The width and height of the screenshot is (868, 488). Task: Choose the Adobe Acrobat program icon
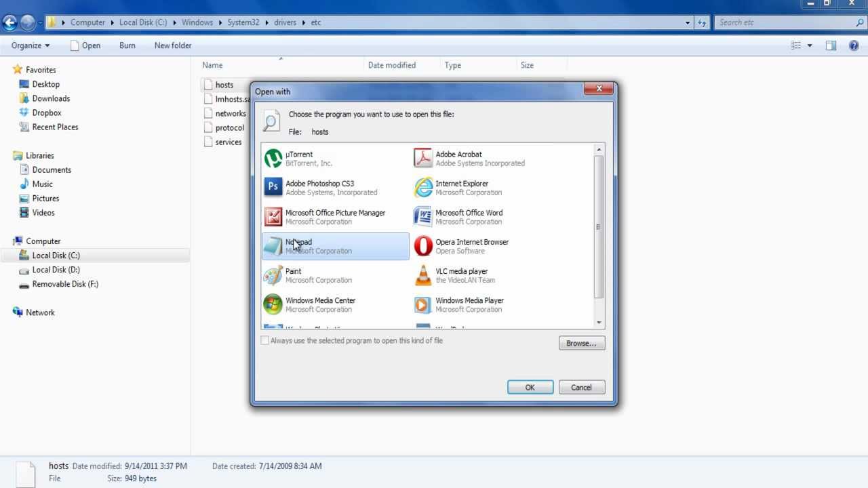(x=423, y=159)
